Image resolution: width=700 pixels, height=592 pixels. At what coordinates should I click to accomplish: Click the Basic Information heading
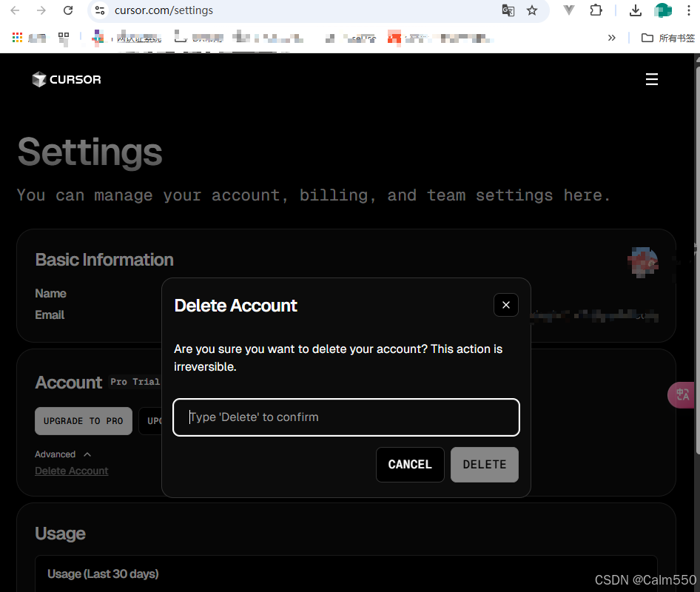104,260
